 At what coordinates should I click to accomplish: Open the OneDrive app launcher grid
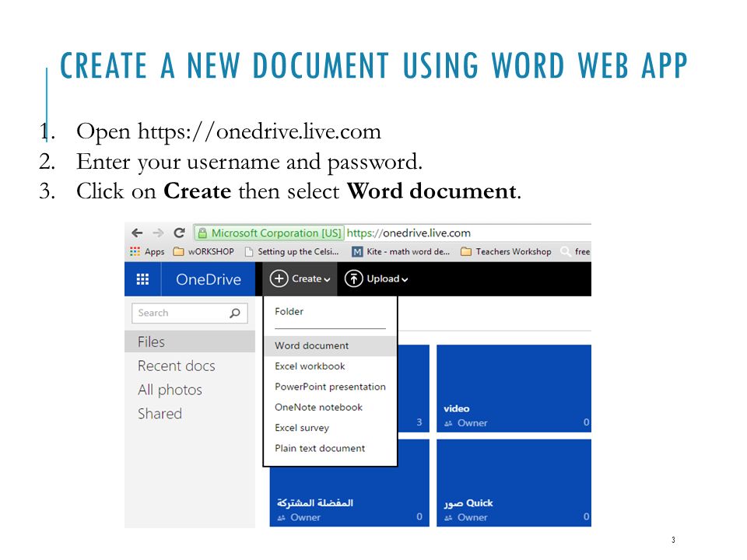143,279
